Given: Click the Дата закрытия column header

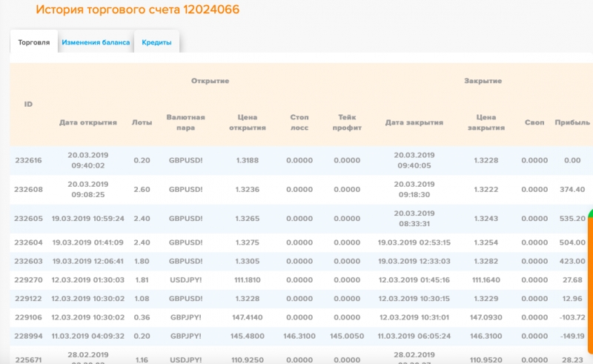Looking at the screenshot, I should (414, 122).
